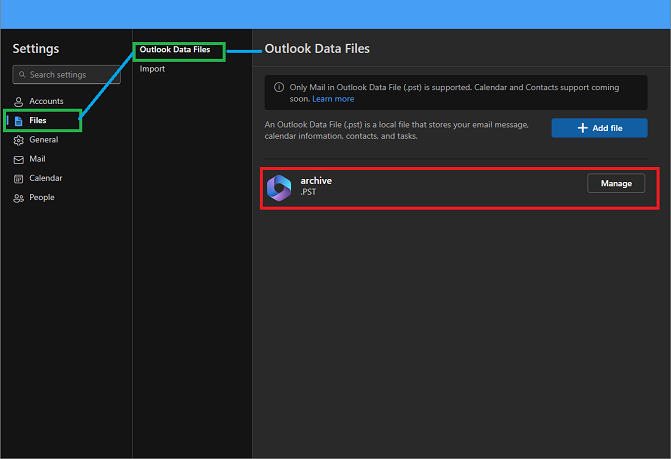
Task: Click the Mail envelope icon
Action: tap(18, 160)
